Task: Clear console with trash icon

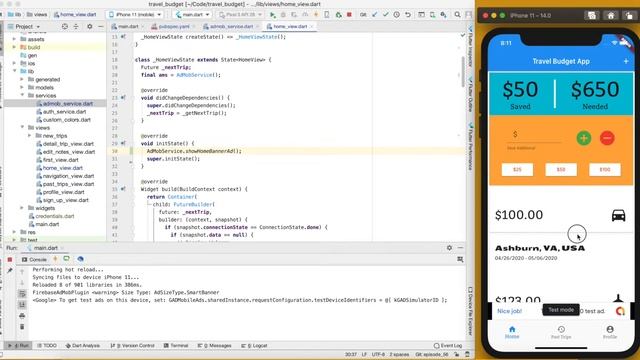Action: pos(22,327)
